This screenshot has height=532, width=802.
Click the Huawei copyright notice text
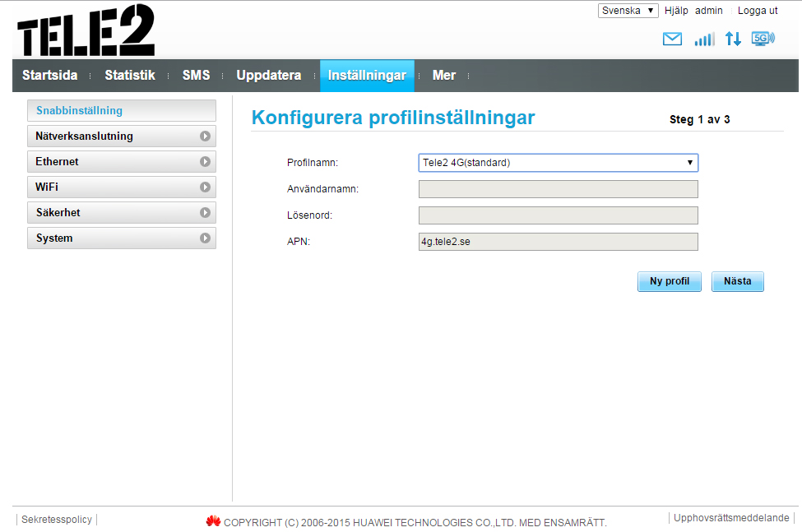(x=415, y=523)
